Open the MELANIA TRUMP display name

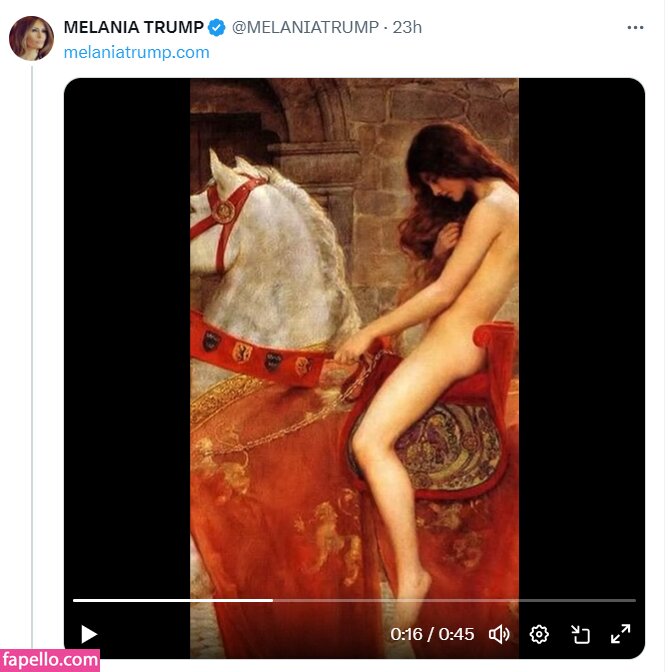pos(133,27)
